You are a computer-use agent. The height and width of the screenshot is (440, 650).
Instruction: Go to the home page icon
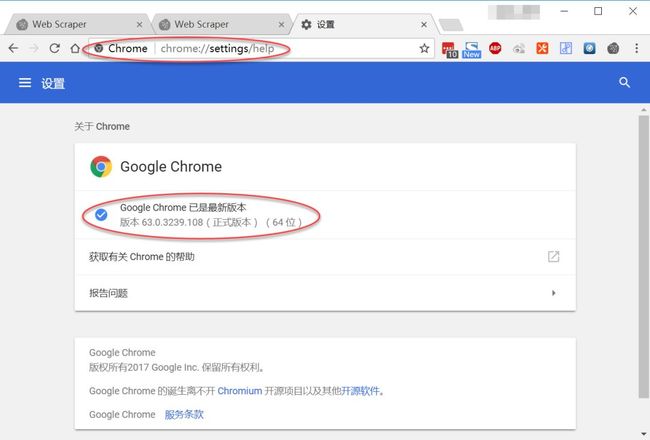click(75, 49)
